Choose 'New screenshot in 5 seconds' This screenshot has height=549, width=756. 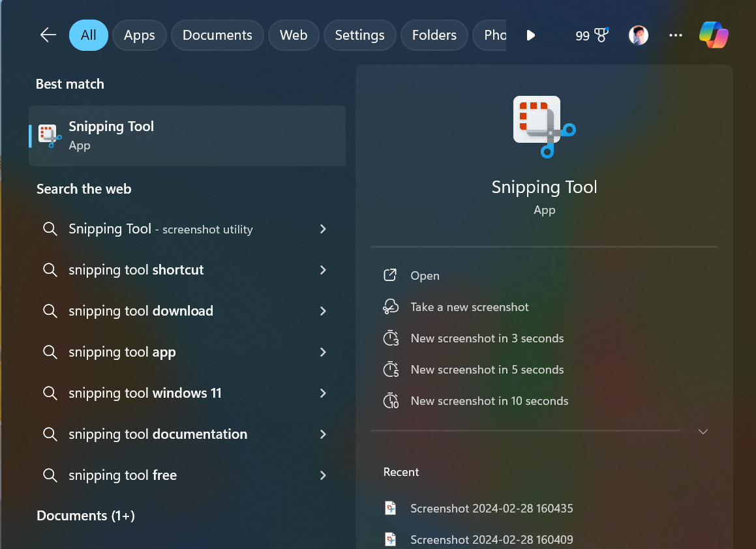tap(487, 370)
